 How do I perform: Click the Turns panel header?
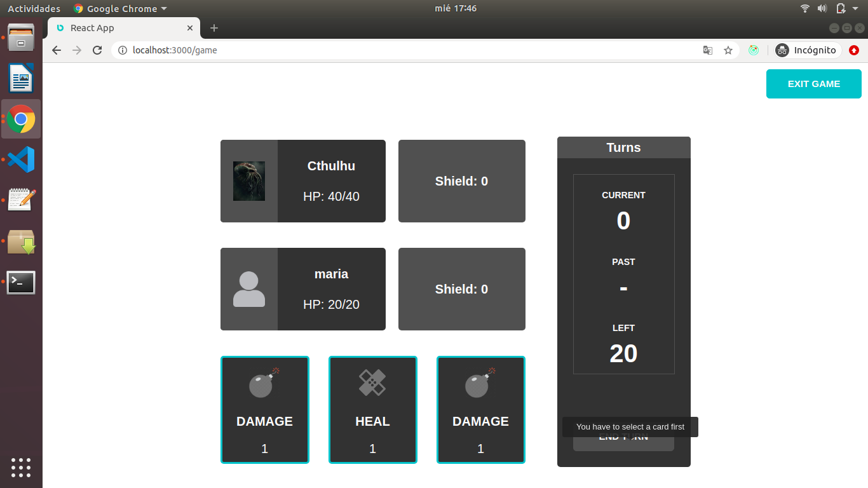(623, 147)
